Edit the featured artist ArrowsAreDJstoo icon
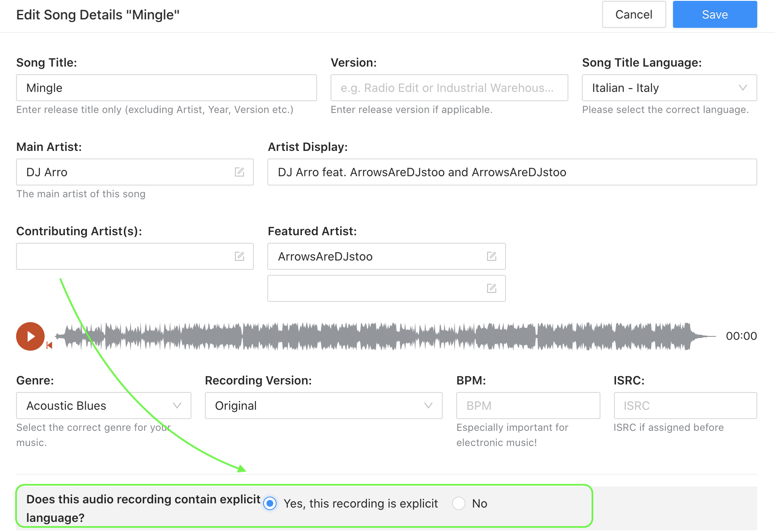The width and height of the screenshot is (775, 532). click(492, 256)
